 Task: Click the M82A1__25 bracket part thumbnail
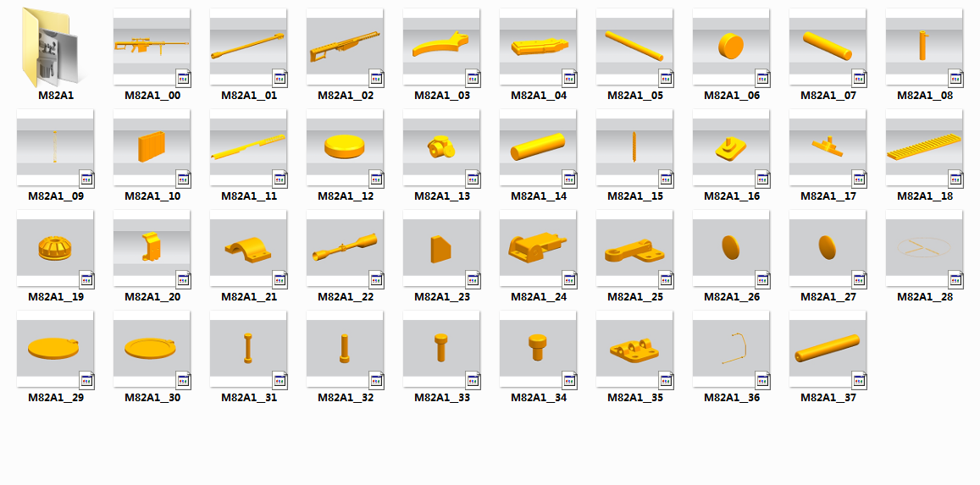coord(635,249)
